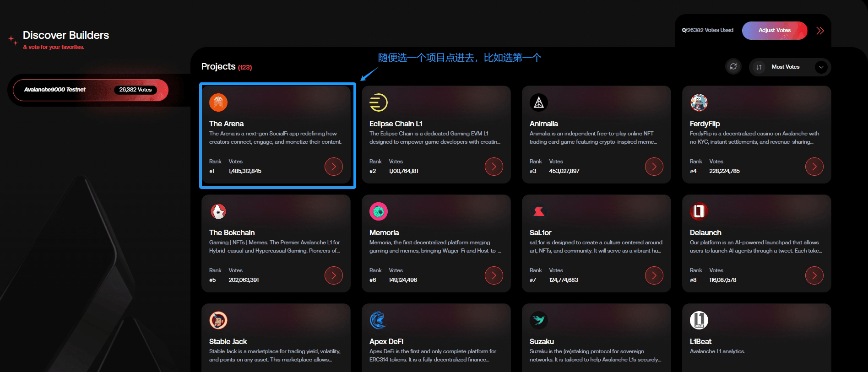Click Stable Jack avatar icon
868x372 pixels.
point(218,320)
